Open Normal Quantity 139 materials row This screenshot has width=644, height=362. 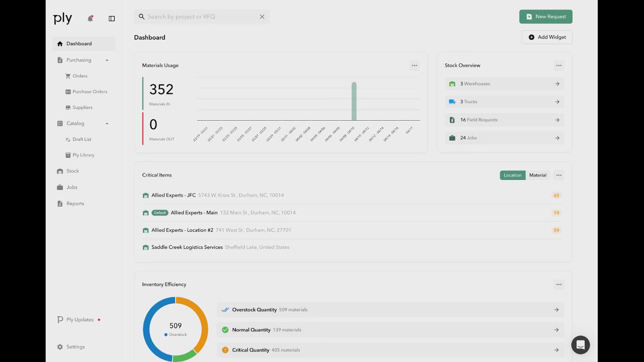pyautogui.click(x=390, y=330)
